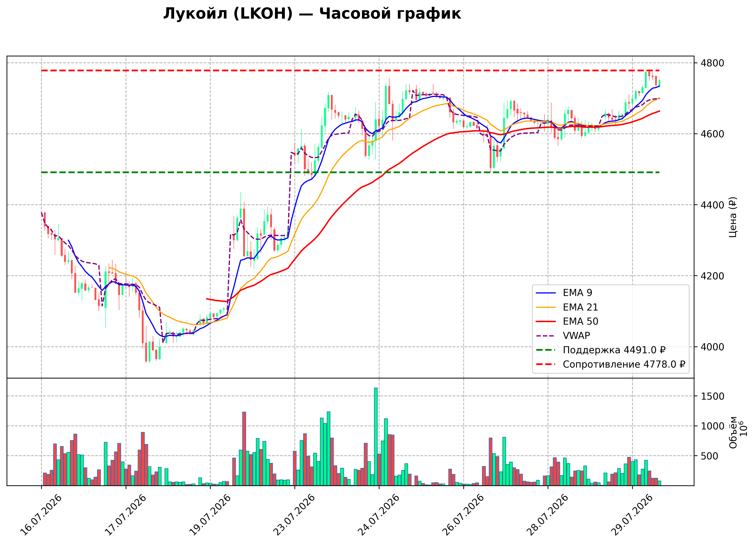The width and height of the screenshot is (756, 544).
Task: Click the Сопротивление 4778.0 ₽ legend entry
Action: [x=610, y=364]
